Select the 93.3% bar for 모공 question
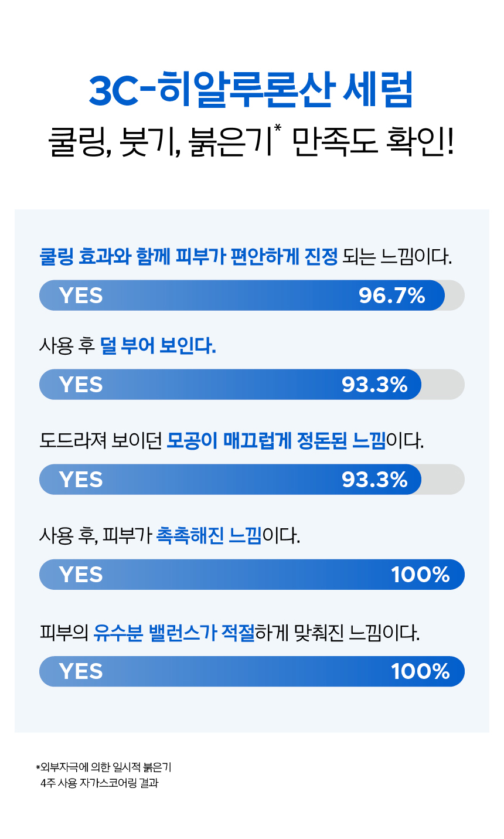Viewport: 504px width, 839px height. pyautogui.click(x=251, y=480)
